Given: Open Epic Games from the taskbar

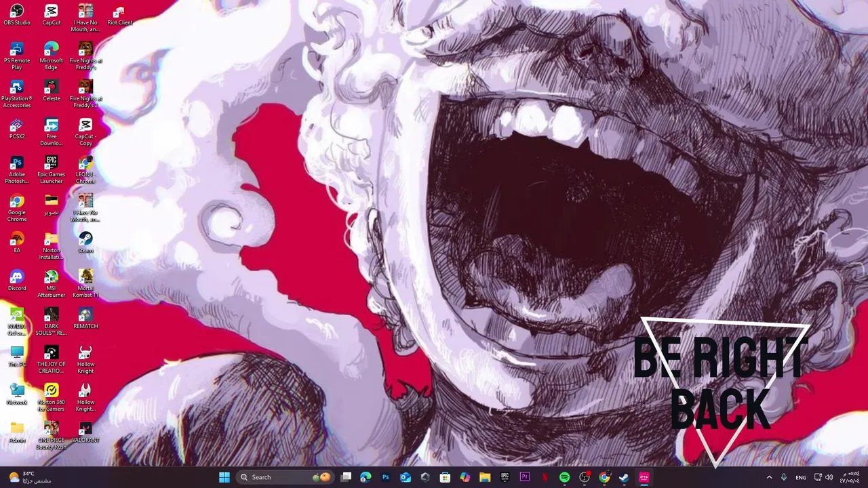Looking at the screenshot, I should [x=505, y=477].
